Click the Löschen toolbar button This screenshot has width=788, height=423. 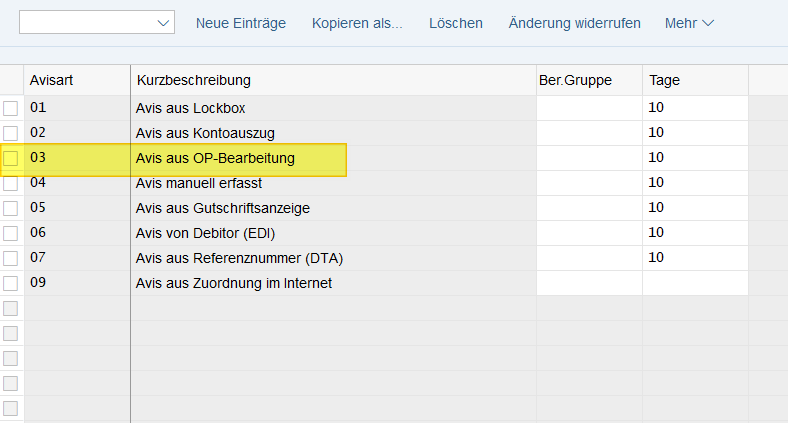456,23
